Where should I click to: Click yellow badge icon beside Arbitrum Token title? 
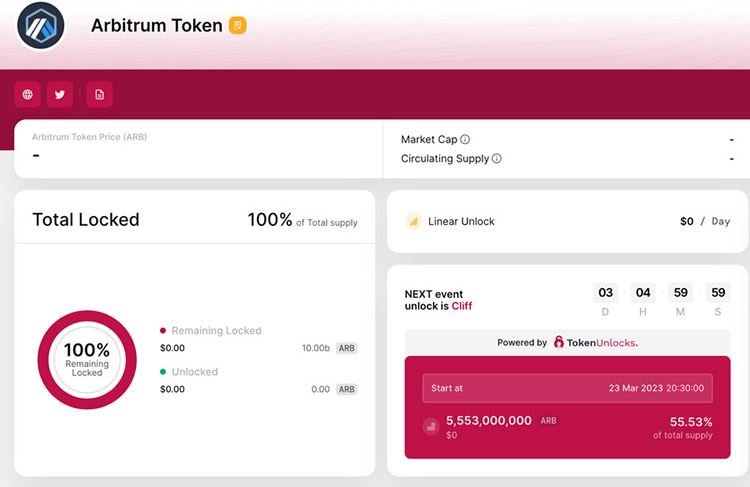(x=238, y=25)
